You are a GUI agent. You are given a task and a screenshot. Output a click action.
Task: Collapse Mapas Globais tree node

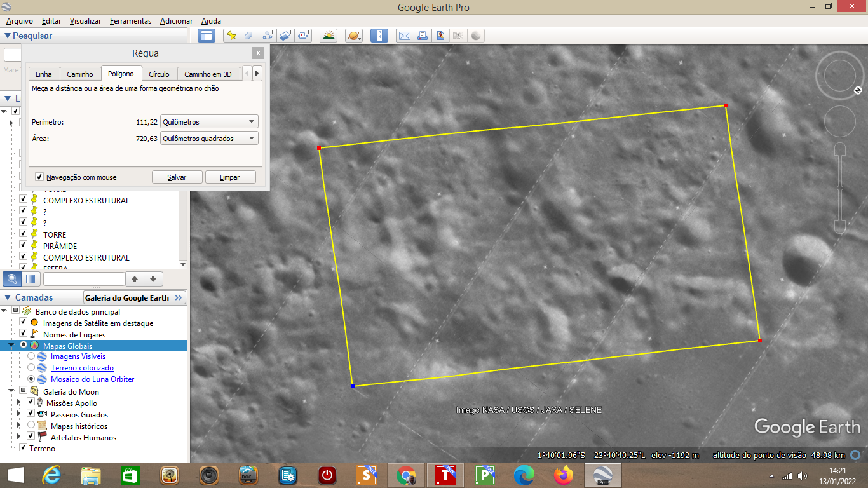coord(11,345)
